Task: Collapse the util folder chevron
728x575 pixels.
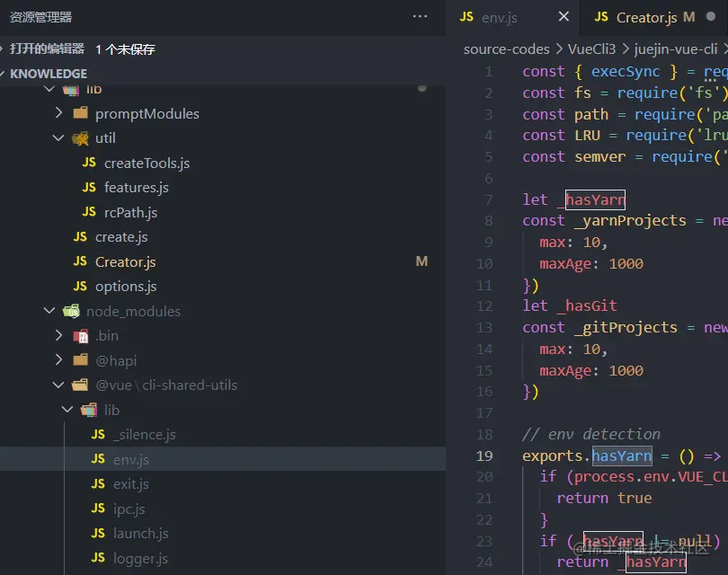Action: pos(58,137)
